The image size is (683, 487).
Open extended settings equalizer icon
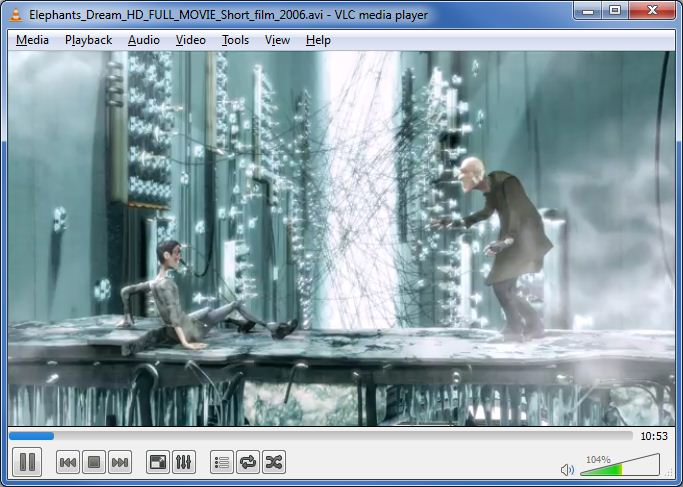(184, 462)
